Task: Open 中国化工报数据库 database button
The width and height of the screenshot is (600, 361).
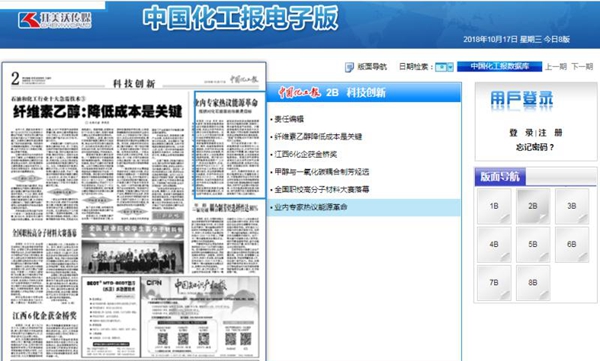Action: (x=499, y=66)
